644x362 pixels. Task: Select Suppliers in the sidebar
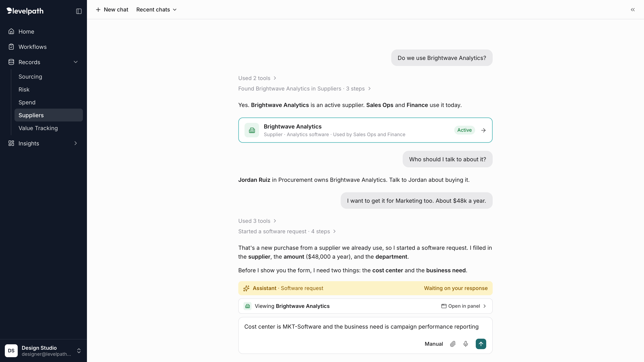tap(49, 115)
